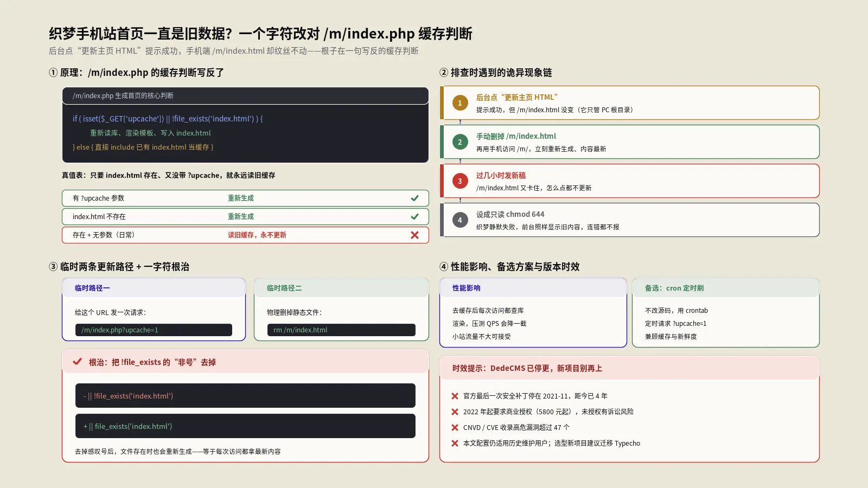The width and height of the screenshot is (868, 488).
Task: Click the 定时请求 ?upcache=1 line
Action: pyautogui.click(x=675, y=323)
